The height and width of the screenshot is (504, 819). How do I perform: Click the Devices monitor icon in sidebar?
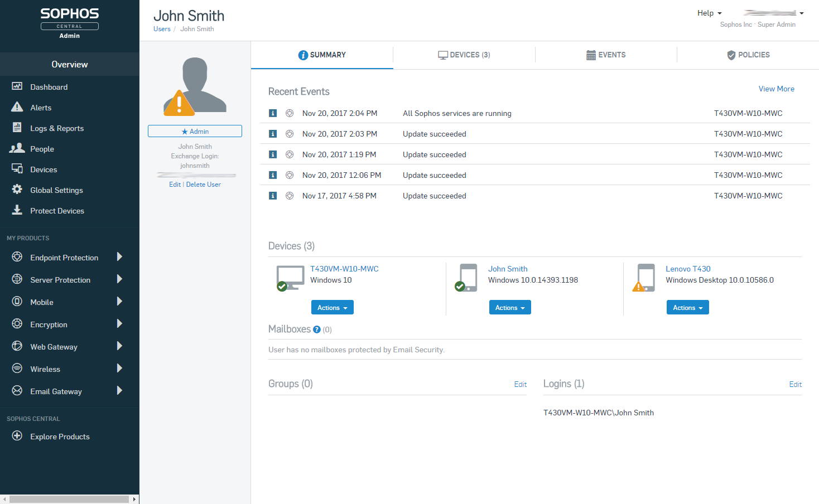17,169
